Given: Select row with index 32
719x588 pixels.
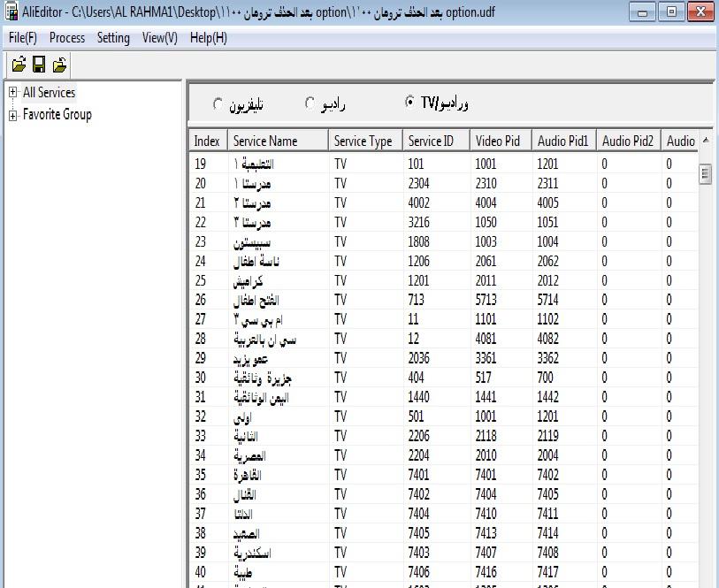Looking at the screenshot, I should pos(443,416).
